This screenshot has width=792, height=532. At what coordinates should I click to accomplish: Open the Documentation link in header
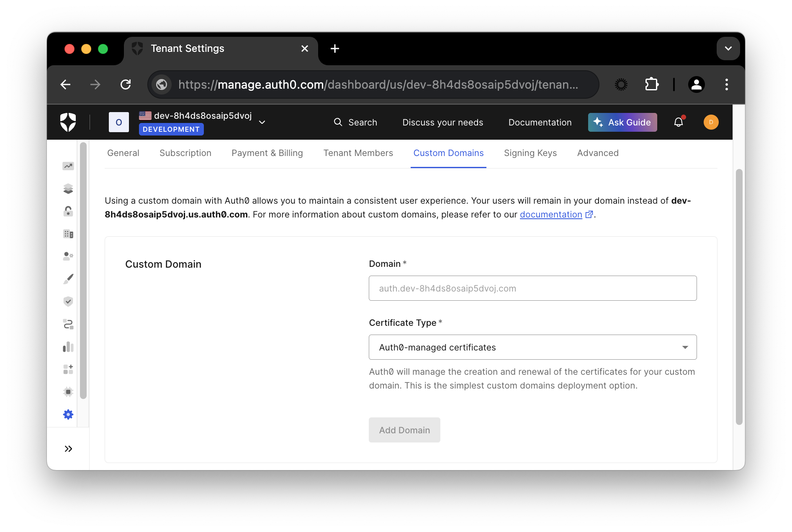[x=540, y=122]
